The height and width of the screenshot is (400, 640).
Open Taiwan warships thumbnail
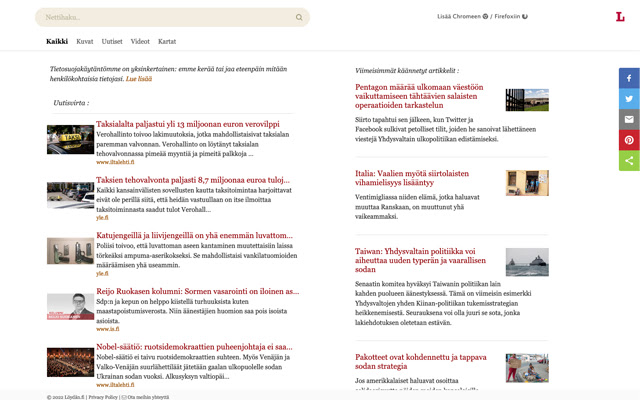point(527,262)
